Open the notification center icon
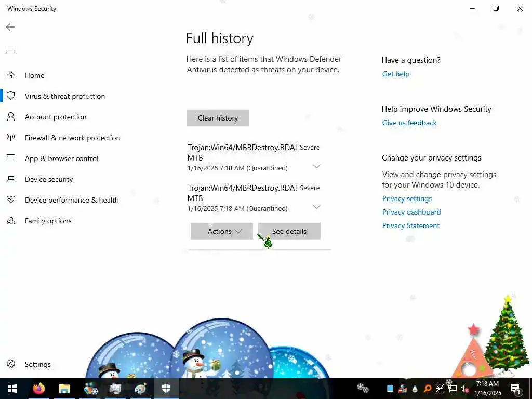This screenshot has width=532, height=399. coord(515,389)
